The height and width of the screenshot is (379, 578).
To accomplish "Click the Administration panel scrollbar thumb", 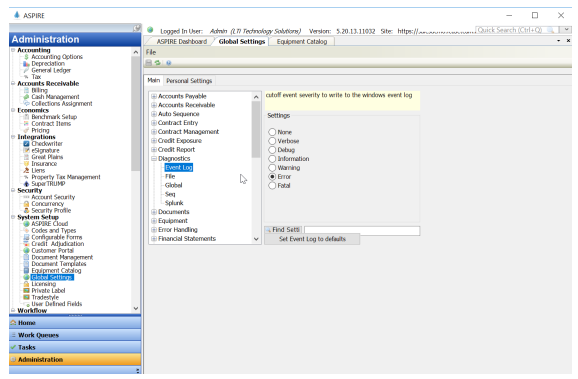I will click(x=136, y=114).
